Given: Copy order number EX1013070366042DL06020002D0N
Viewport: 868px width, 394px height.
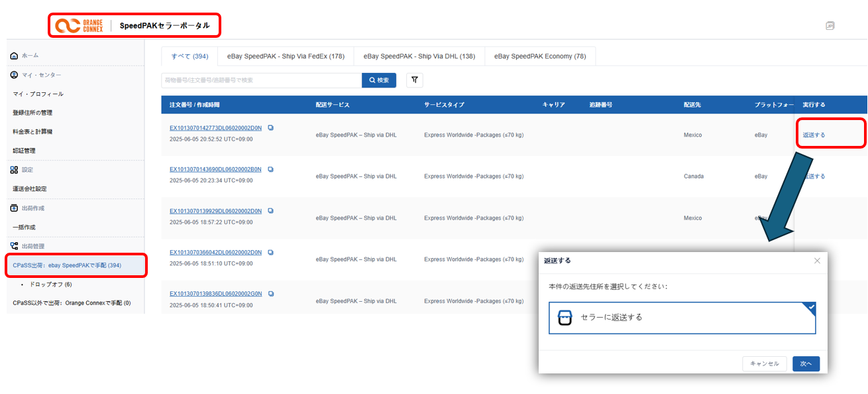Looking at the screenshot, I should point(270,252).
